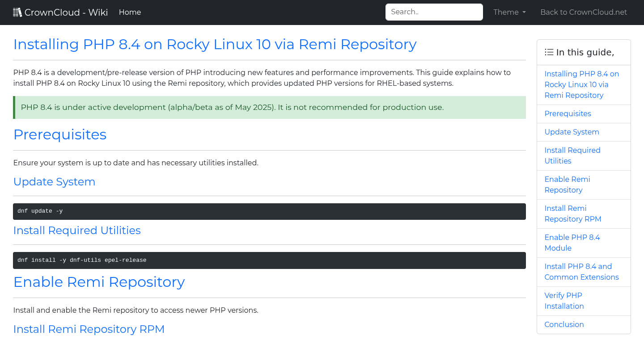The image size is (644, 340).
Task: Open Back to CrownCloud.net
Action: coord(584,12)
